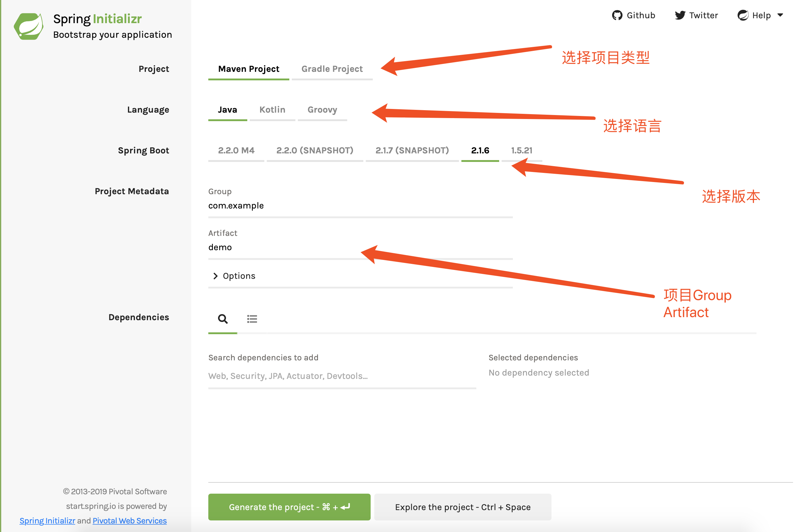Click Generate the project button
The width and height of the screenshot is (804, 532).
pyautogui.click(x=289, y=507)
